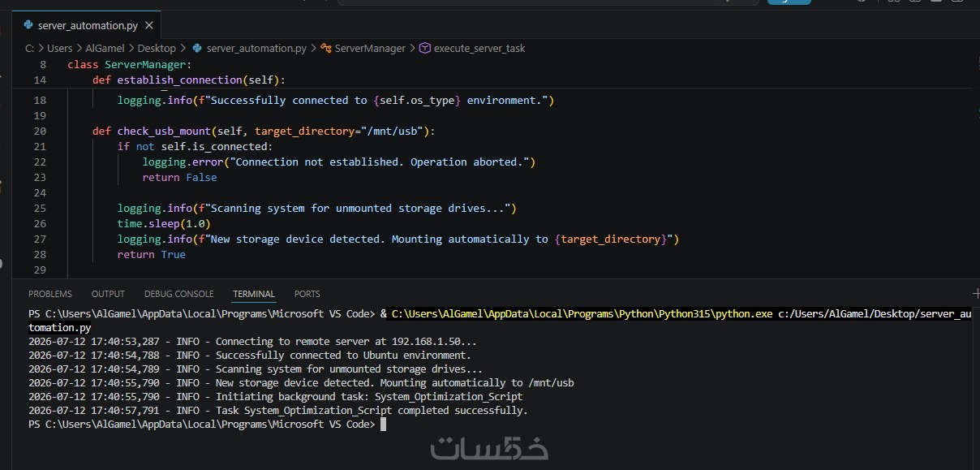The image size is (980, 470).
Task: Click 'if not self.is_connected:' code line
Action: pyautogui.click(x=196, y=147)
